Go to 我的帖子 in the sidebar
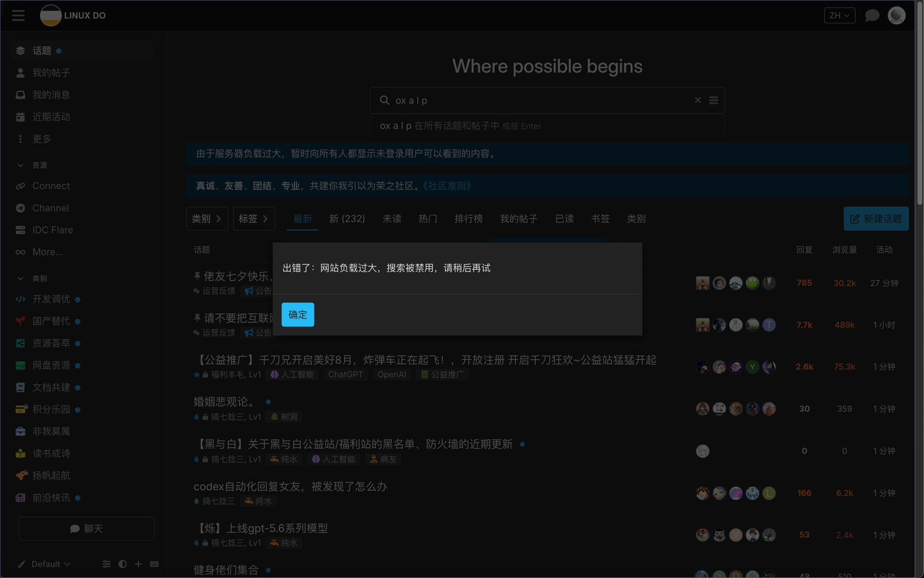The image size is (924, 578). tap(82, 73)
